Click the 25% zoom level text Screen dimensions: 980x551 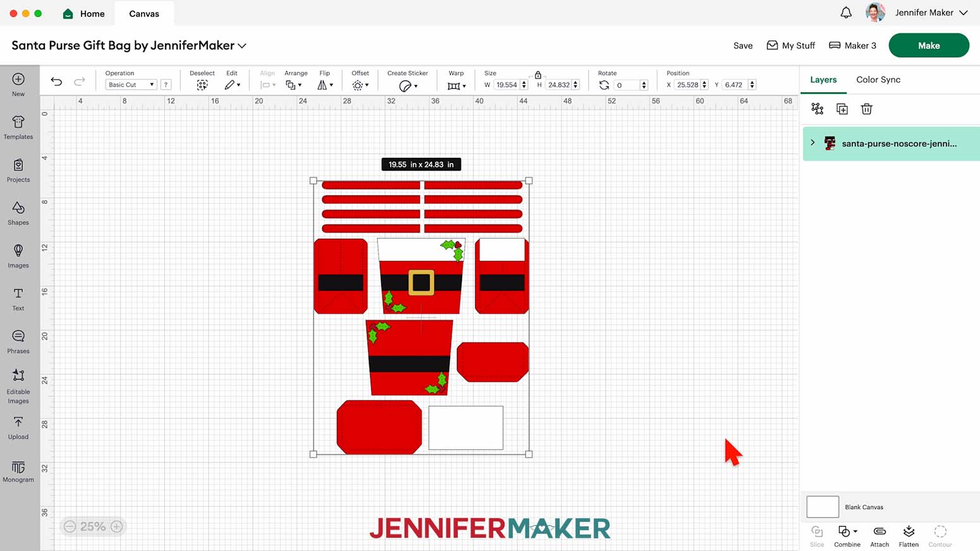point(93,526)
